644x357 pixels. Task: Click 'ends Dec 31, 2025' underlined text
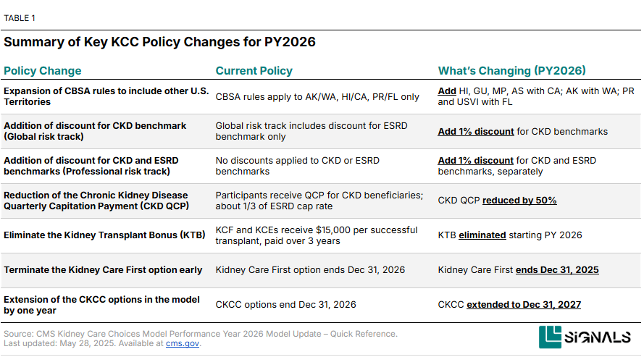[x=557, y=270]
